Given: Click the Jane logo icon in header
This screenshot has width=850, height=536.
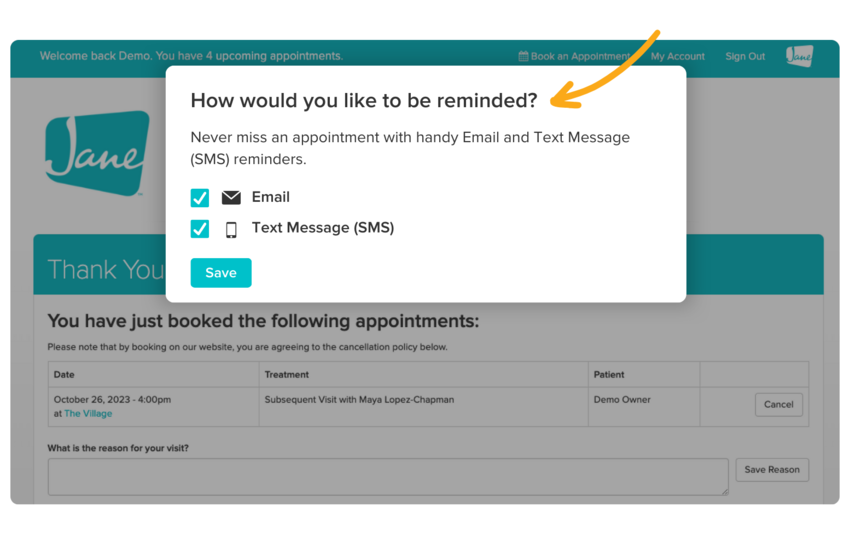Looking at the screenshot, I should [799, 56].
